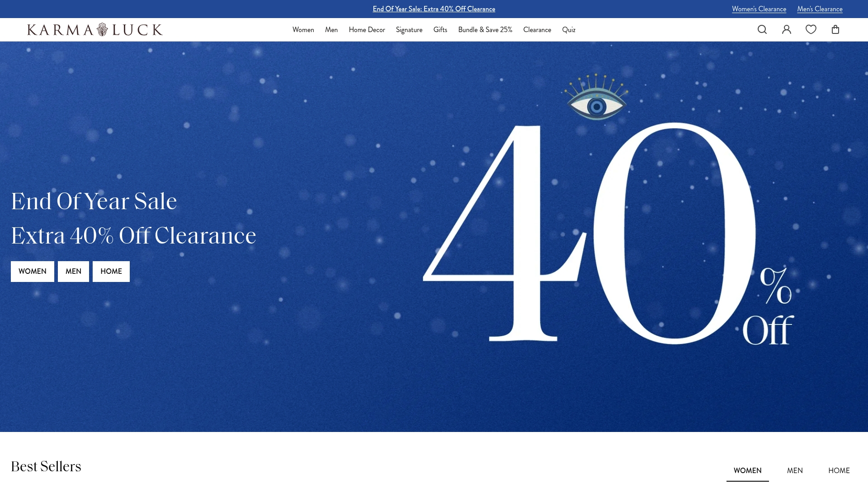Select Bundle & Save 25% link
This screenshot has height=488, width=868.
pyautogui.click(x=485, y=30)
